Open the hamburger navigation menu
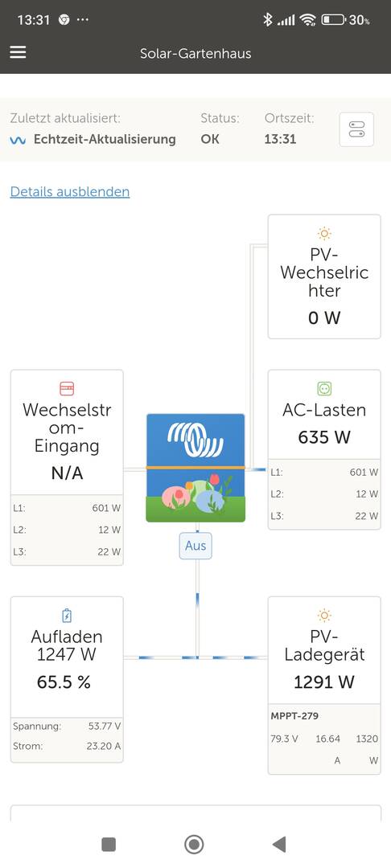This screenshot has height=868, width=391. (x=18, y=52)
